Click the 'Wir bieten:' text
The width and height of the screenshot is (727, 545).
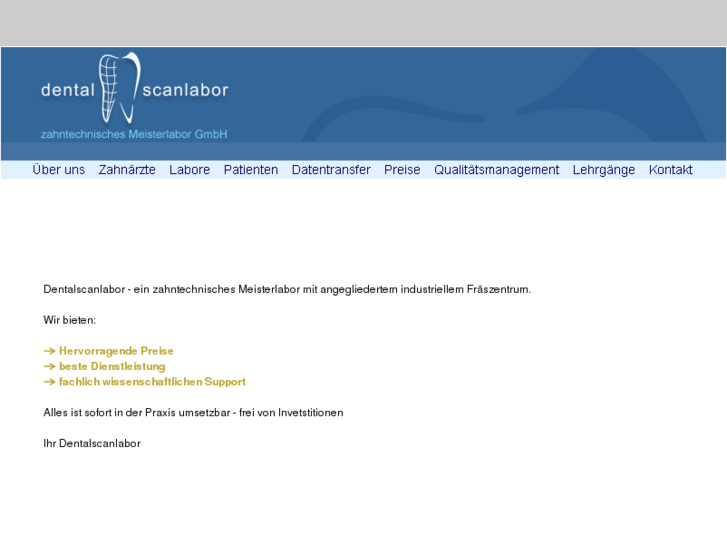(70, 320)
